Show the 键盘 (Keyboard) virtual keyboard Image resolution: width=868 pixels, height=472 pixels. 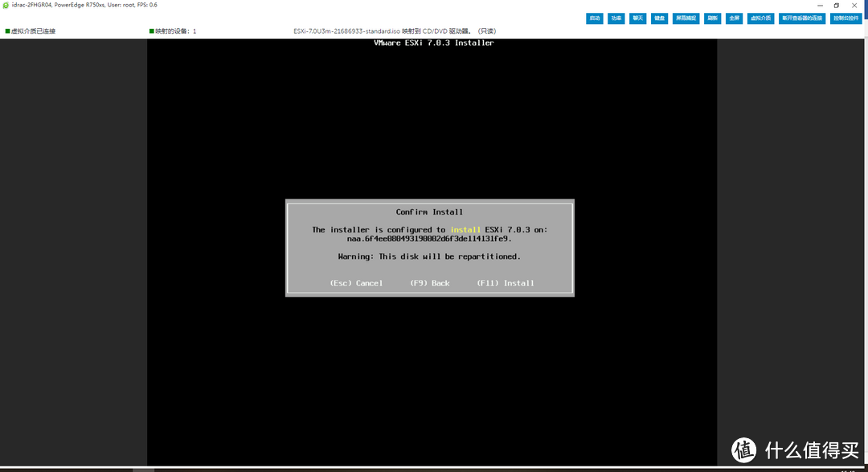[x=659, y=18]
